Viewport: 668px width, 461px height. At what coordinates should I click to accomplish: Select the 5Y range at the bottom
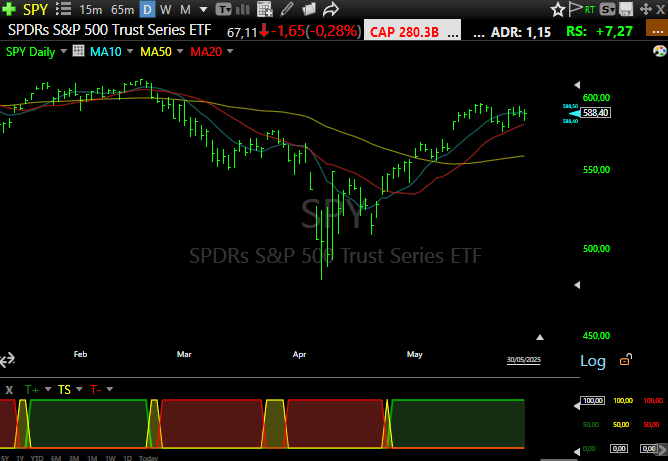4,458
